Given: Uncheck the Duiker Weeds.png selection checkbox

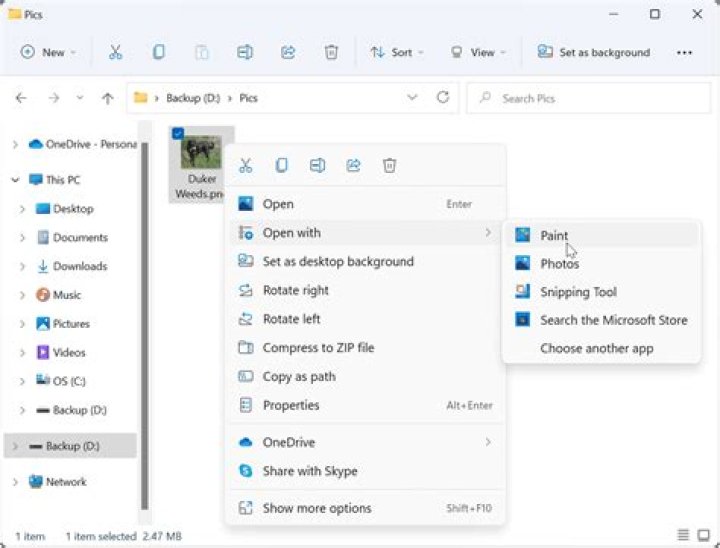Looking at the screenshot, I should (x=178, y=133).
